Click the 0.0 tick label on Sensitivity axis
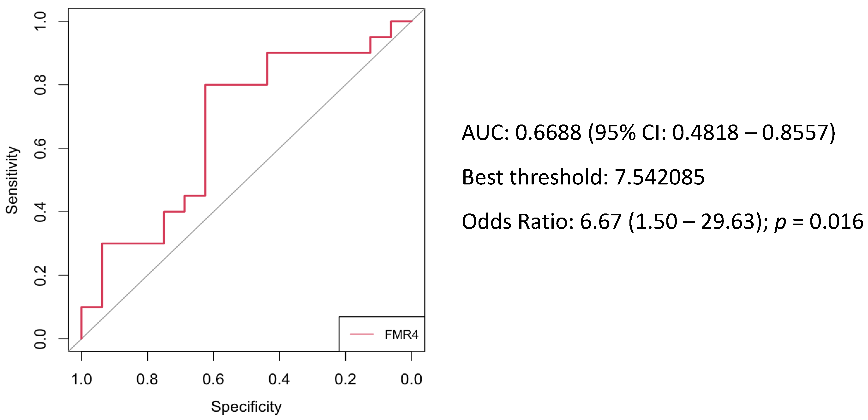This screenshot has width=868, height=420. point(40,339)
